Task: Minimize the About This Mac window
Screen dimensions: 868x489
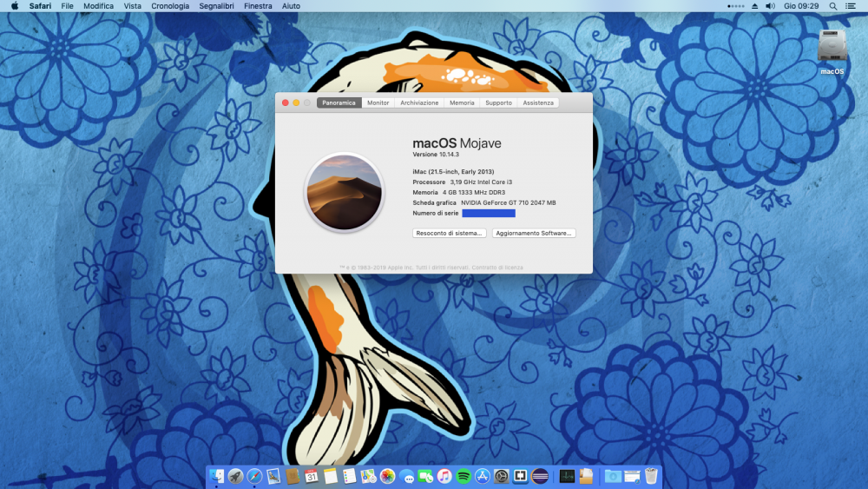Action: [296, 103]
